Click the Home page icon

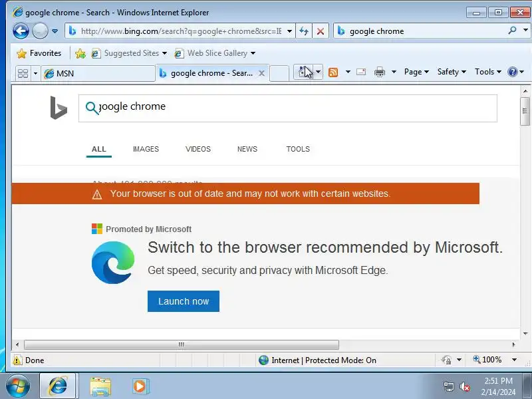point(305,72)
